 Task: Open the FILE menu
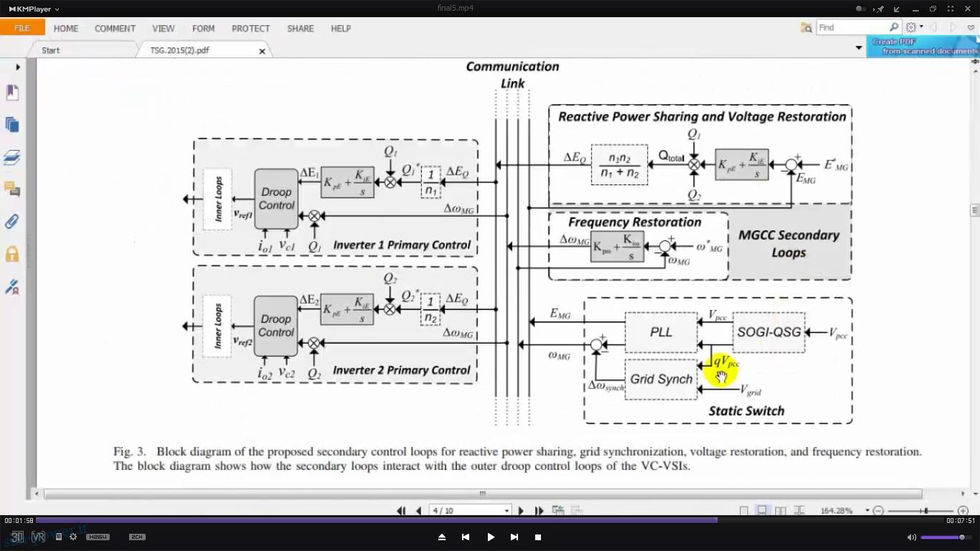[22, 28]
